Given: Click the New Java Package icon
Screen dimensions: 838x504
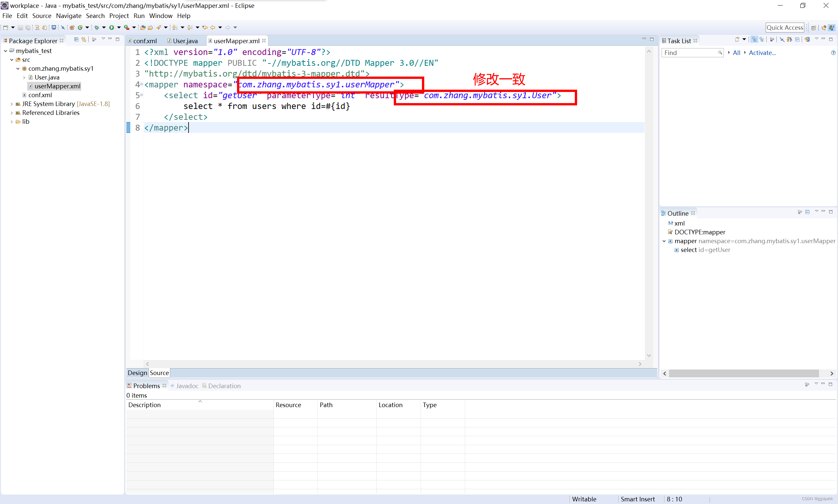Looking at the screenshot, I should pos(72,27).
